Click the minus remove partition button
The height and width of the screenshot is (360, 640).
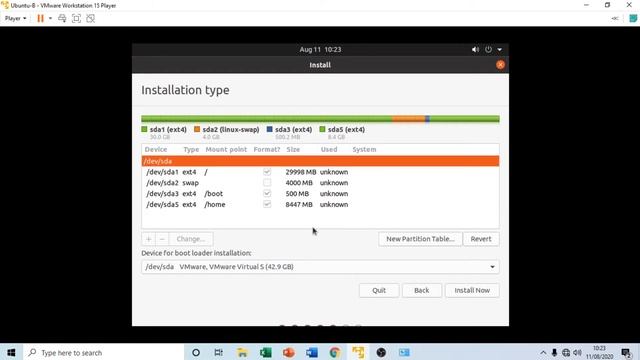click(162, 239)
